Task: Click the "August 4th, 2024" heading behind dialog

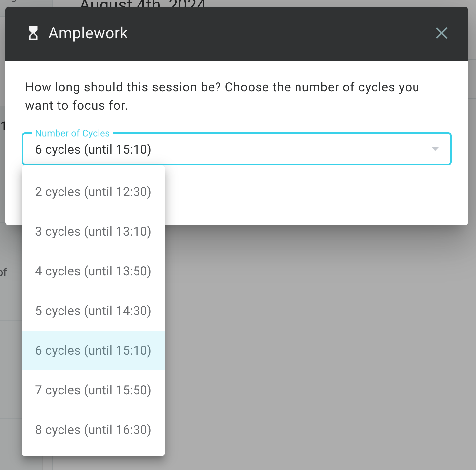Action: coord(142,4)
